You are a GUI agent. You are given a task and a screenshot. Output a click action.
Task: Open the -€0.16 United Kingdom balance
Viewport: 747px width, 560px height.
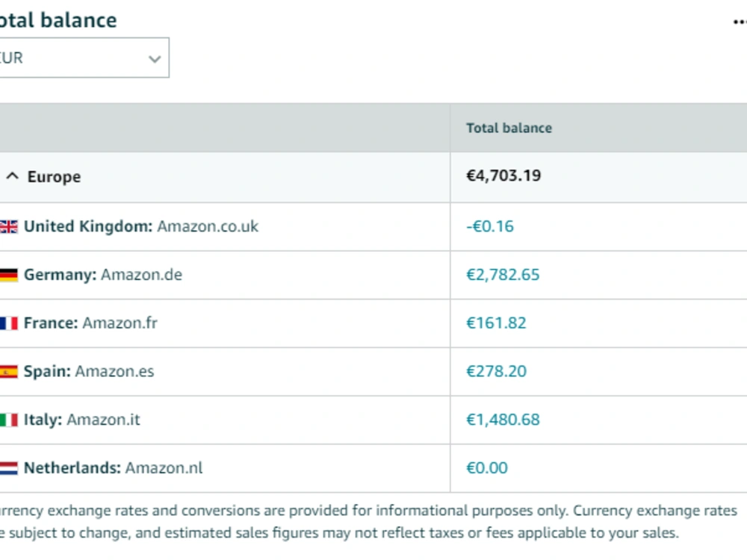click(490, 226)
